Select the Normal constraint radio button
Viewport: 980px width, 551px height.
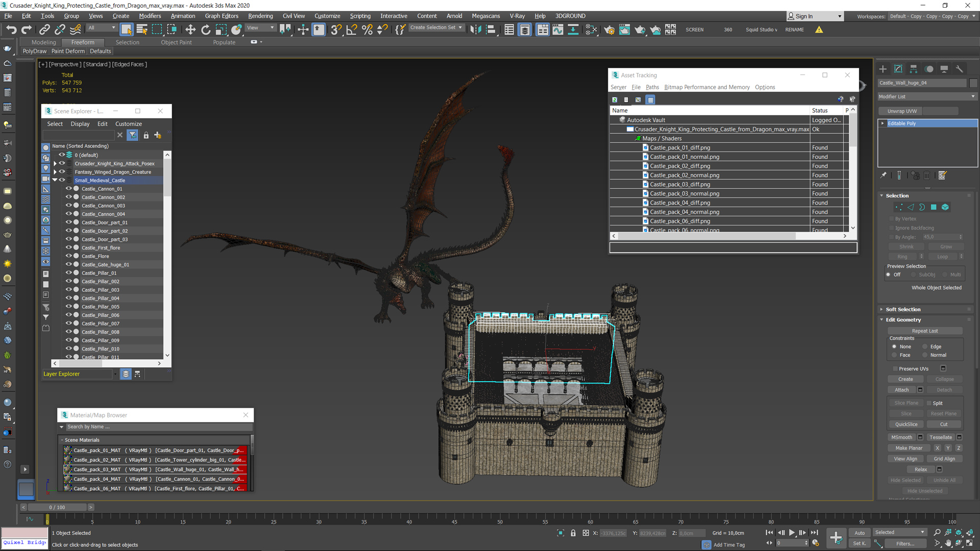[x=924, y=355]
